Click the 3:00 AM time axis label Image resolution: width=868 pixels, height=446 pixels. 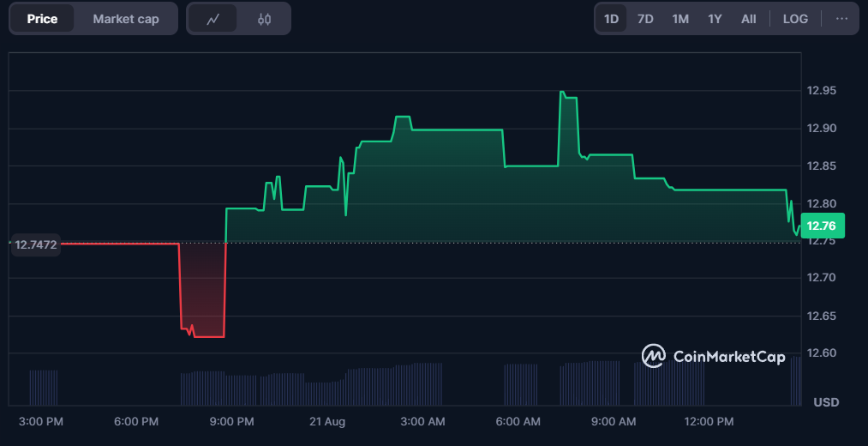click(x=422, y=422)
